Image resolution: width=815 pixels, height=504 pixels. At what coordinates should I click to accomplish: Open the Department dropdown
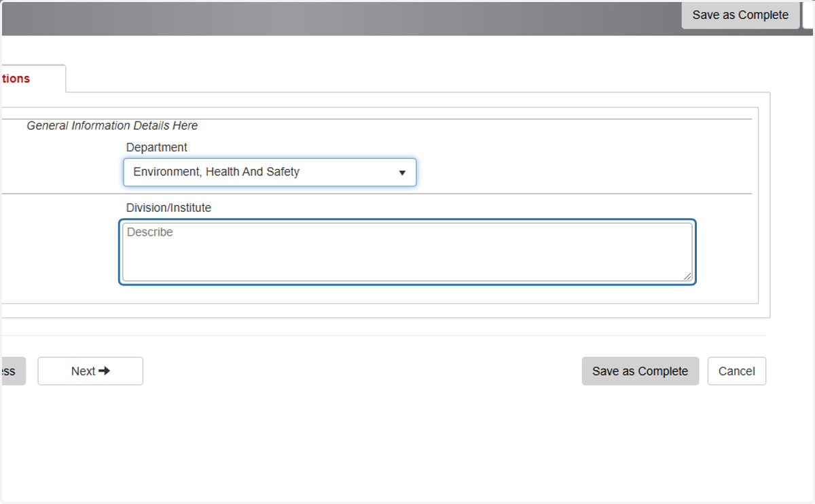click(270, 173)
